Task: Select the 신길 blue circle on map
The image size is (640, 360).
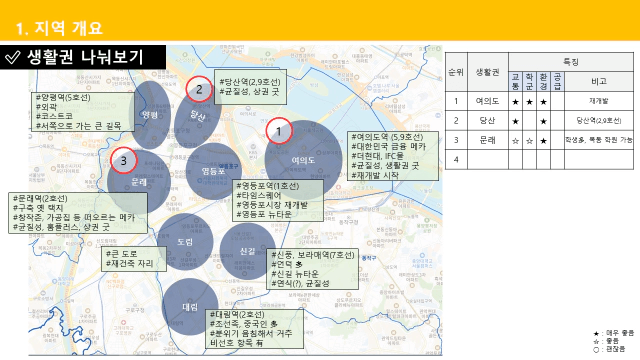Action: [247, 251]
